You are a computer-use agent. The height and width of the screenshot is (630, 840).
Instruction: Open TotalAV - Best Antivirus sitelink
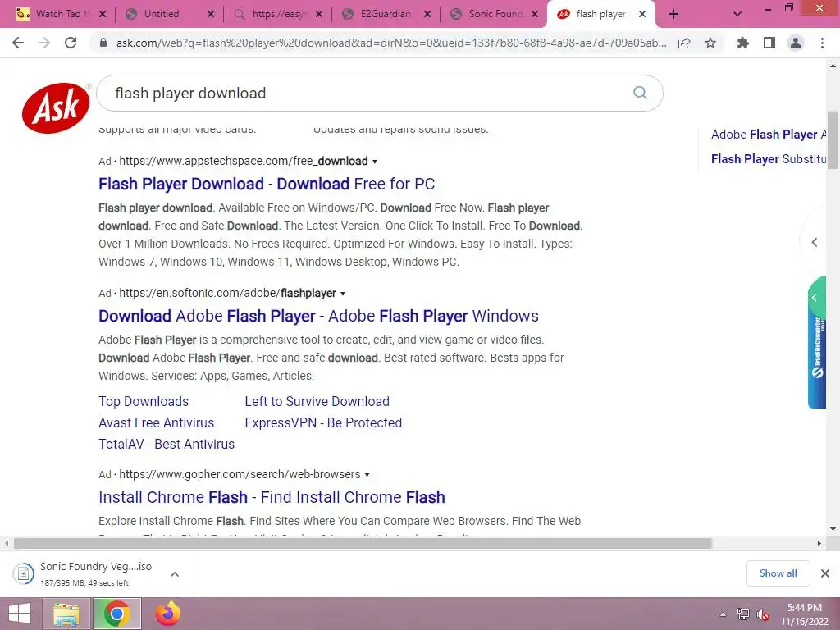(166, 444)
